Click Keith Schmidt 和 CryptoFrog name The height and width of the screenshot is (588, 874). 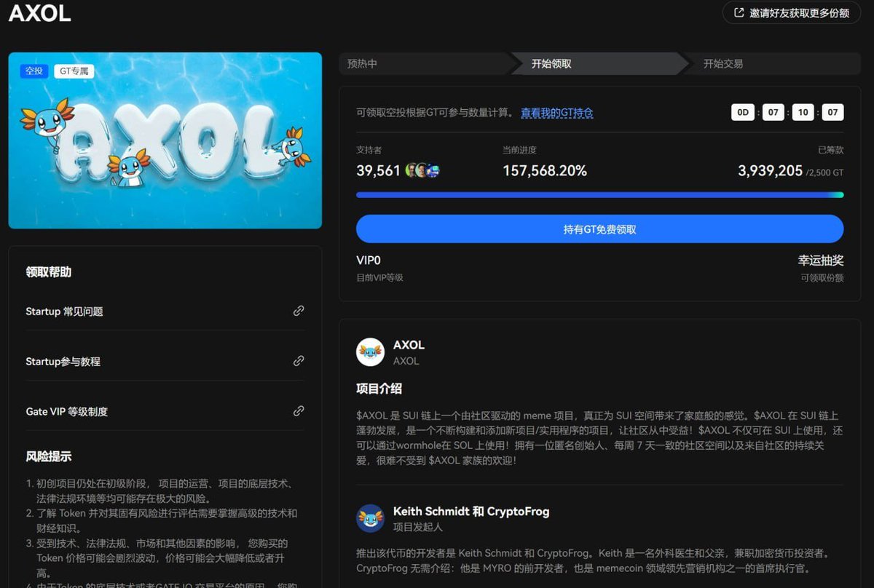click(471, 512)
